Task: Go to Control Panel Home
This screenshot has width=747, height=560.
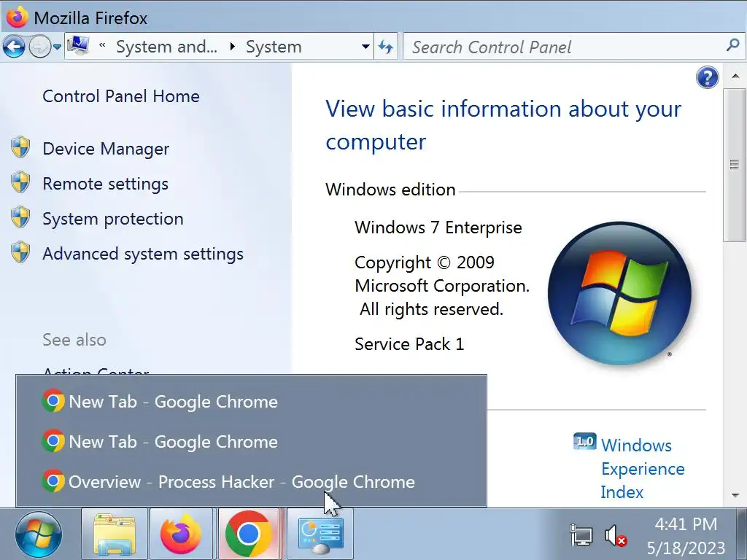Action: pos(121,96)
